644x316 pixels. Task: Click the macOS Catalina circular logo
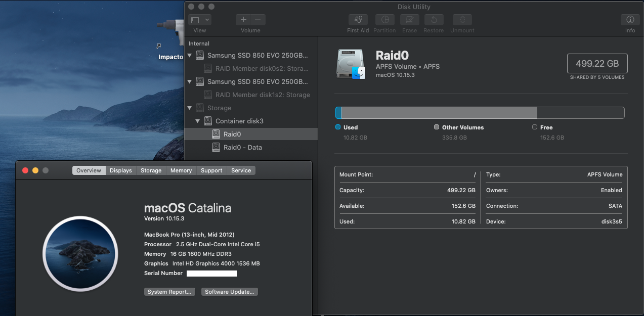coord(80,254)
